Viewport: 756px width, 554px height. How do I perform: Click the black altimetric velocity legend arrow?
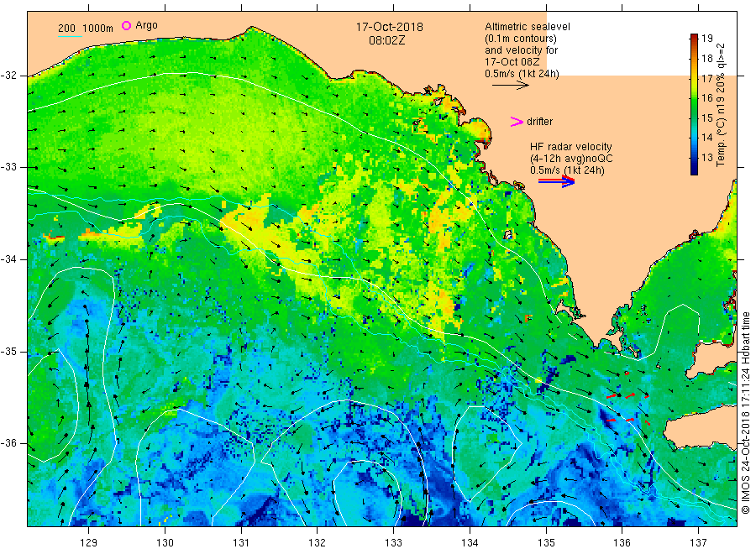(x=510, y=86)
